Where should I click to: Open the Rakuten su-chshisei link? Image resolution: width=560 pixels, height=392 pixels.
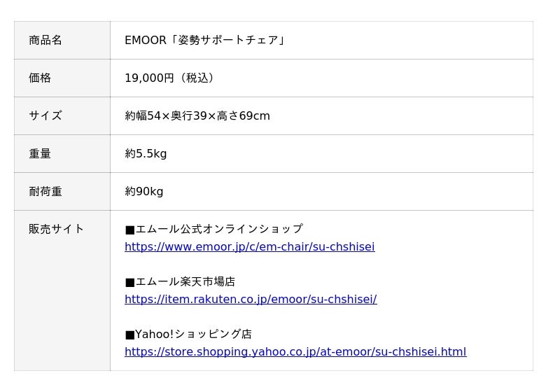coord(251,299)
